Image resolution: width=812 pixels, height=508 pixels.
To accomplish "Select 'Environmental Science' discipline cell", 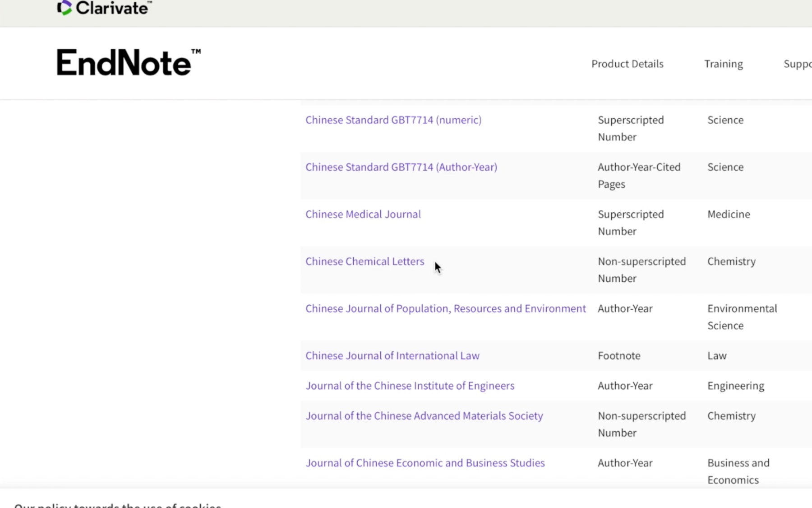I will coord(742,317).
